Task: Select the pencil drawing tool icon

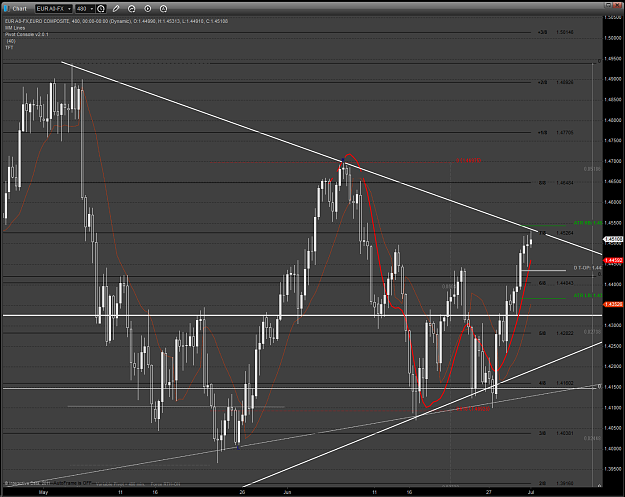Action: (116, 9)
